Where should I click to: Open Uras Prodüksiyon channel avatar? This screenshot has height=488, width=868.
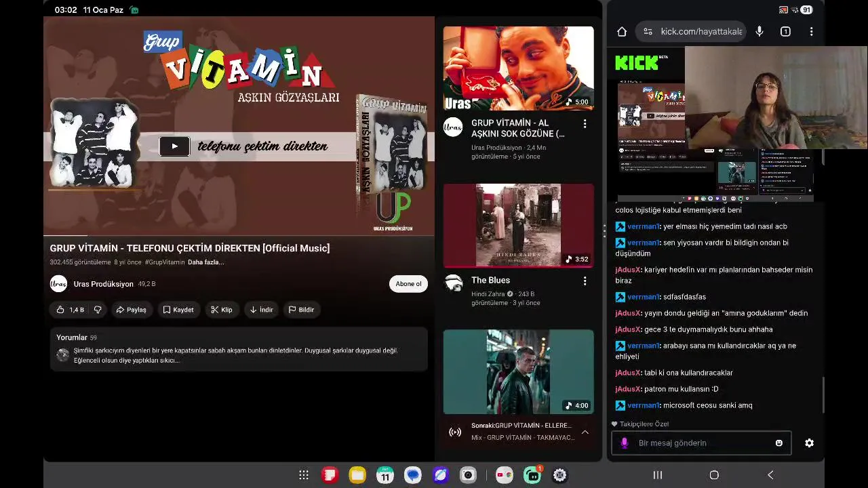[x=58, y=284]
